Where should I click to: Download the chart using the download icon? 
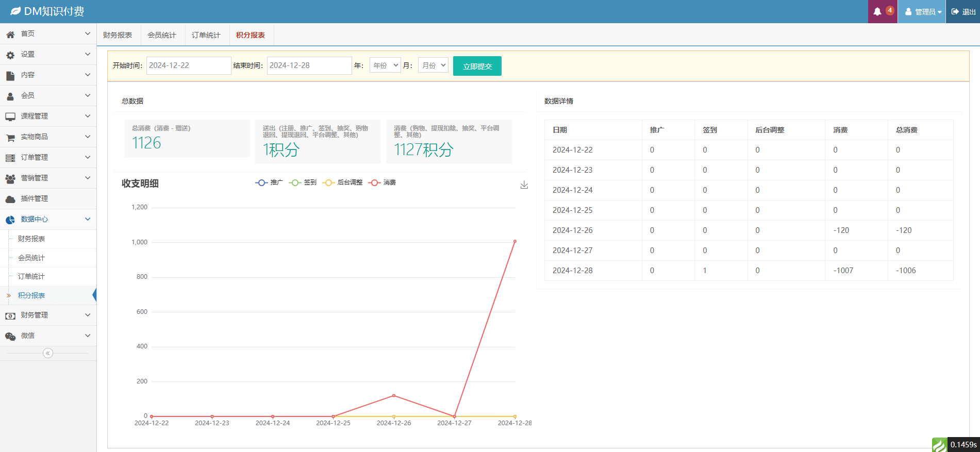click(x=524, y=185)
